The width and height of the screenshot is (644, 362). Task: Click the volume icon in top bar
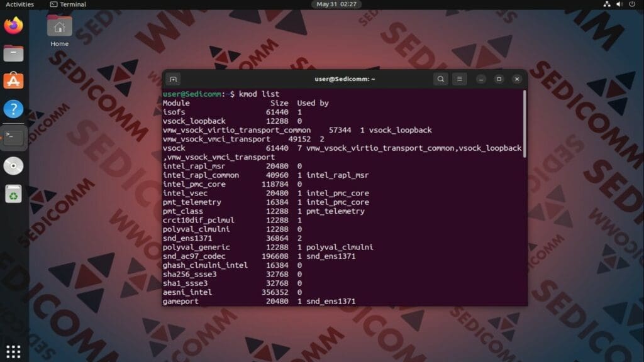tap(619, 4)
